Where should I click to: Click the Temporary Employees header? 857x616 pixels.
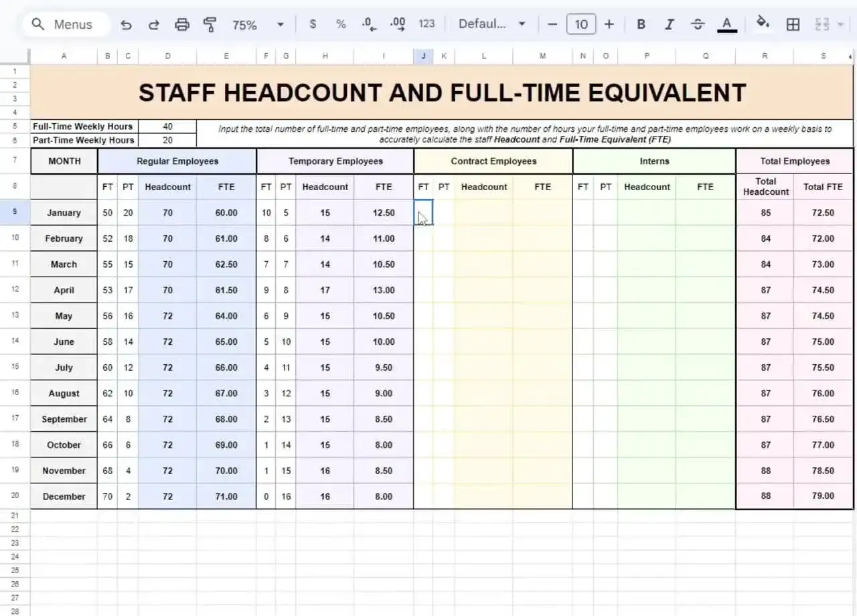tap(335, 161)
